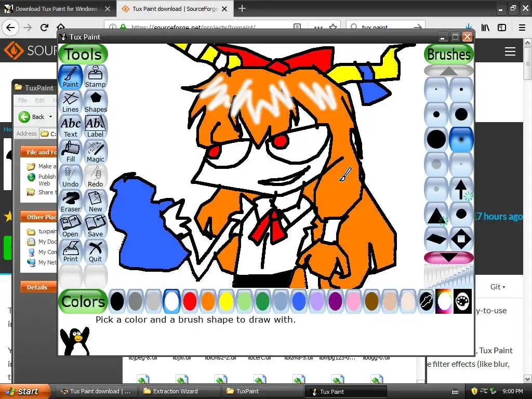532x399 pixels.
Task: Select the black triangle brush
Action: (436, 215)
